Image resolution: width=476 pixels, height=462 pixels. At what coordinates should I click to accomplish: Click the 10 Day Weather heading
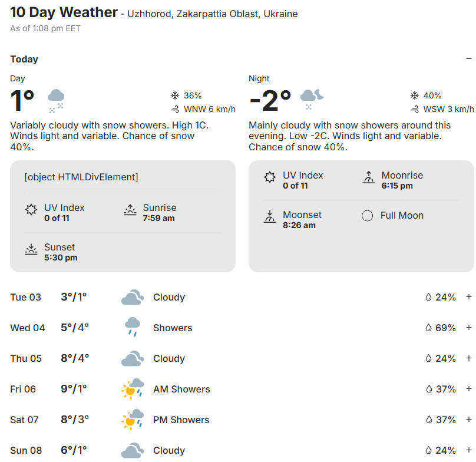(63, 12)
